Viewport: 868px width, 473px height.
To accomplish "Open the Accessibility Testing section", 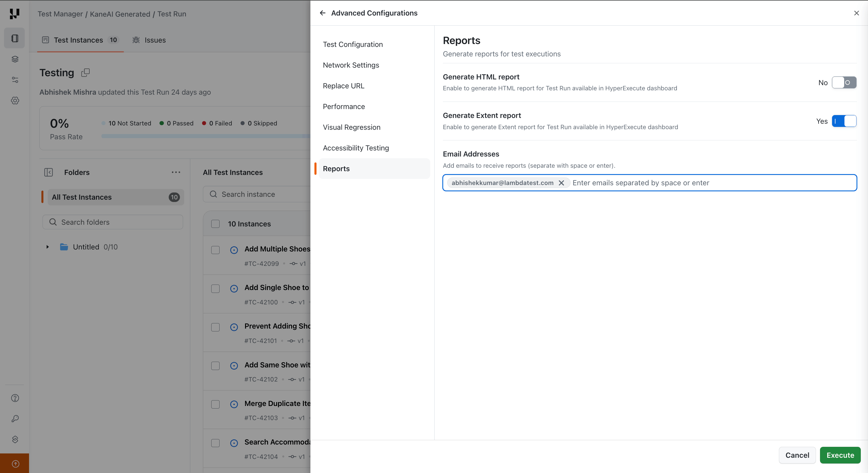I will [x=374, y=148].
